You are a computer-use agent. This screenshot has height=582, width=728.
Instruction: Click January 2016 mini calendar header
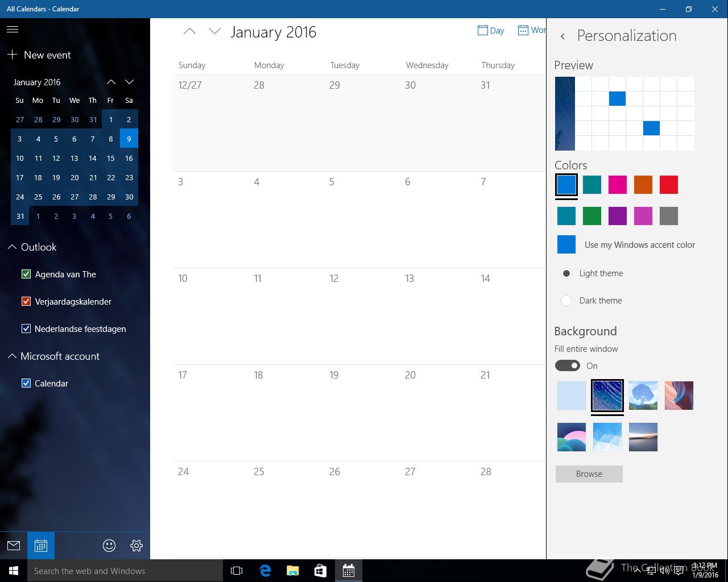click(37, 82)
